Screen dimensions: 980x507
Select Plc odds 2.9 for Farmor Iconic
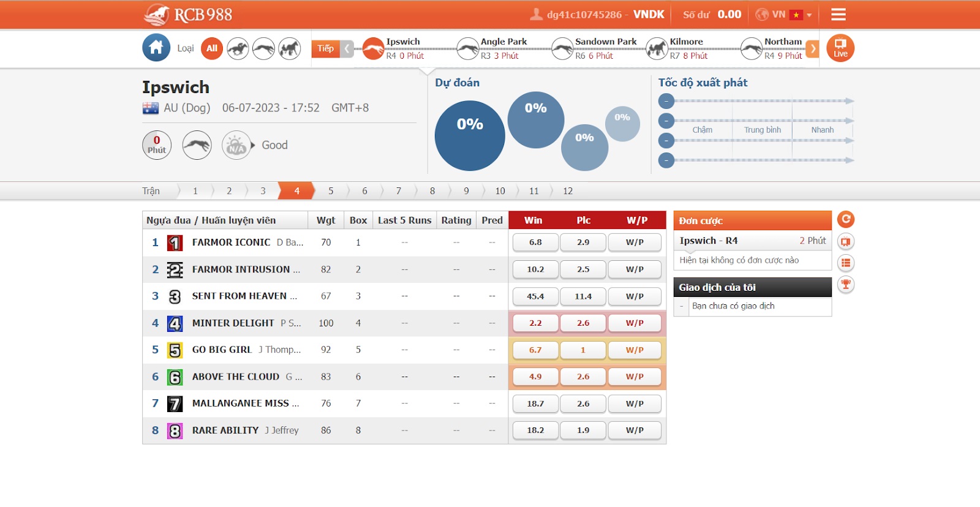point(583,242)
